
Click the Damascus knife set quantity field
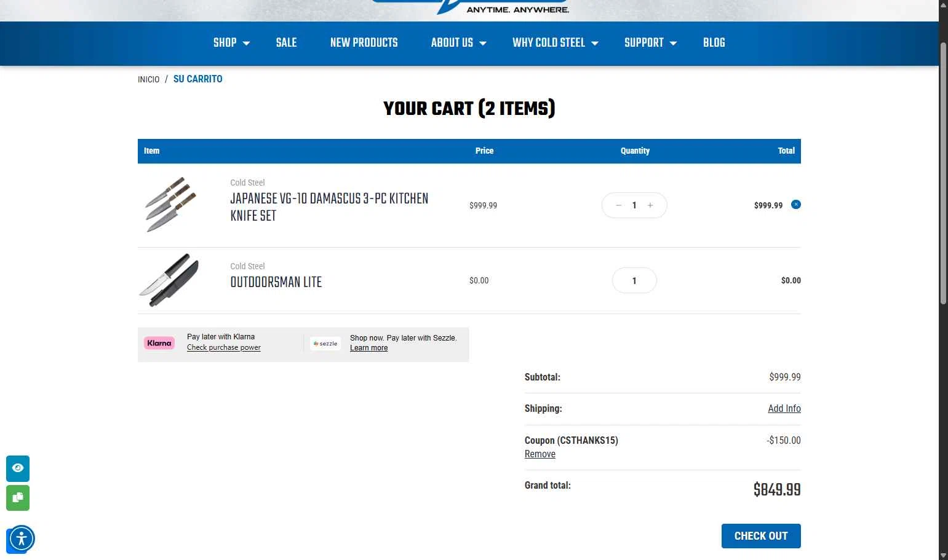coord(634,205)
